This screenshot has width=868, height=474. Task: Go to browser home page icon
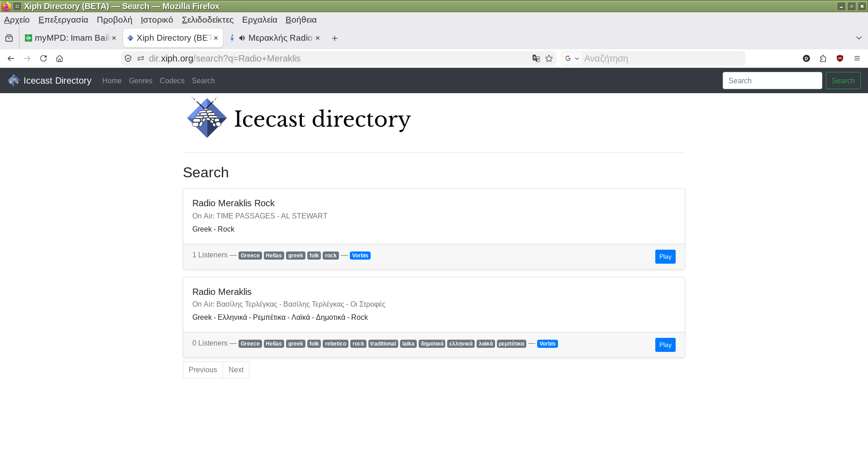(59, 58)
